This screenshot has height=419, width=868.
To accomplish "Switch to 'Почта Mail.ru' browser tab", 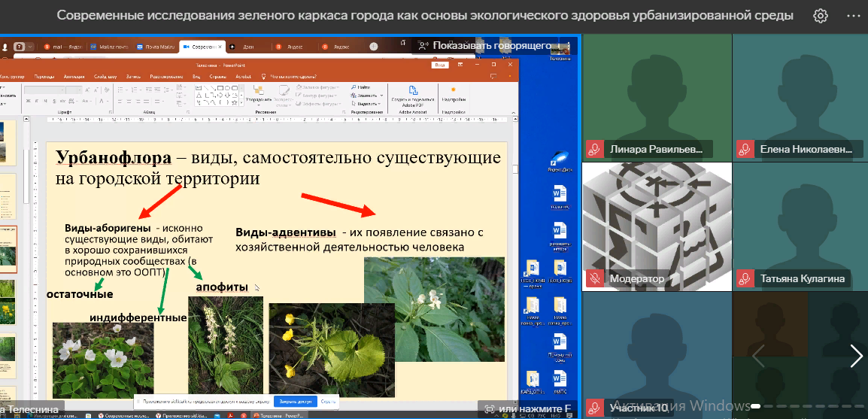I will 155,47.
